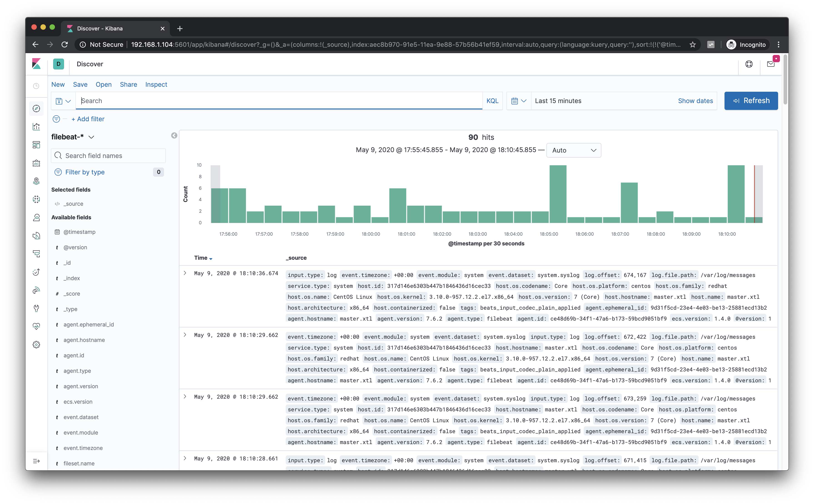The width and height of the screenshot is (814, 504).
Task: Open the Machine Learning sidebar icon
Action: pos(36,199)
